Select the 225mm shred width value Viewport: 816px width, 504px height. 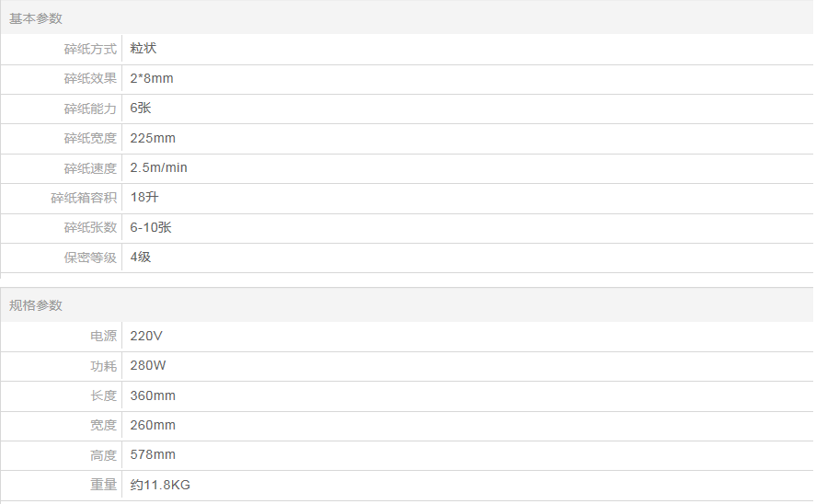153,138
